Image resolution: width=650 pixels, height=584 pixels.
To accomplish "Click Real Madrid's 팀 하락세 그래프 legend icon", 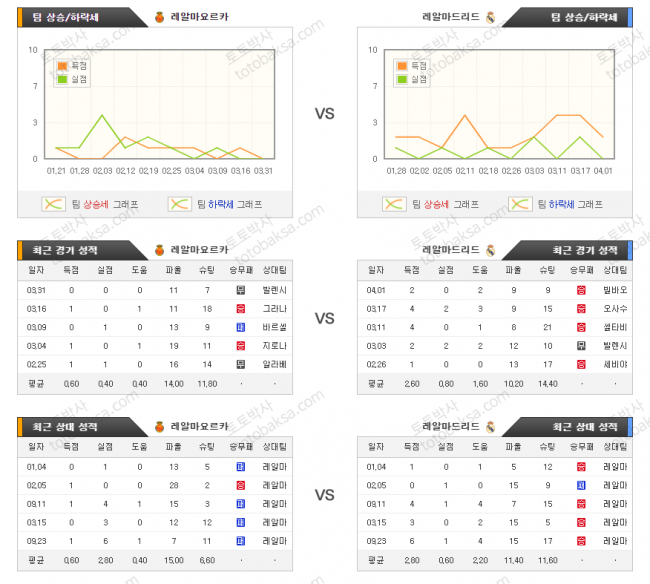I will click(x=520, y=204).
